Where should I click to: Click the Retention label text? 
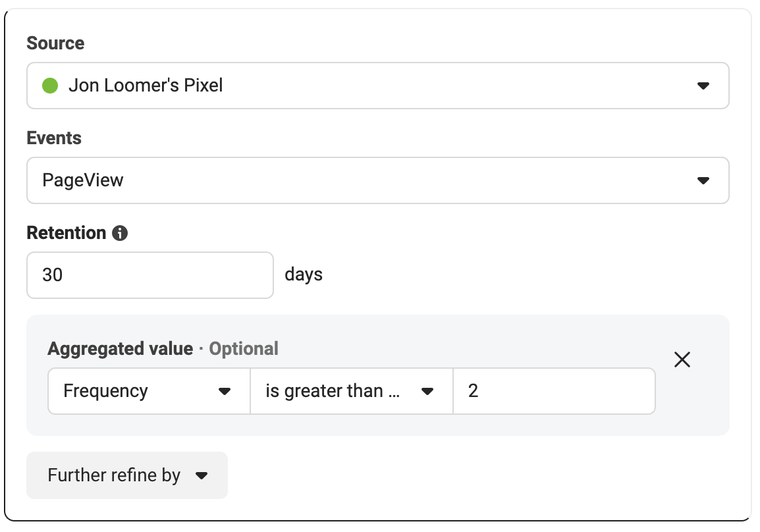click(67, 233)
